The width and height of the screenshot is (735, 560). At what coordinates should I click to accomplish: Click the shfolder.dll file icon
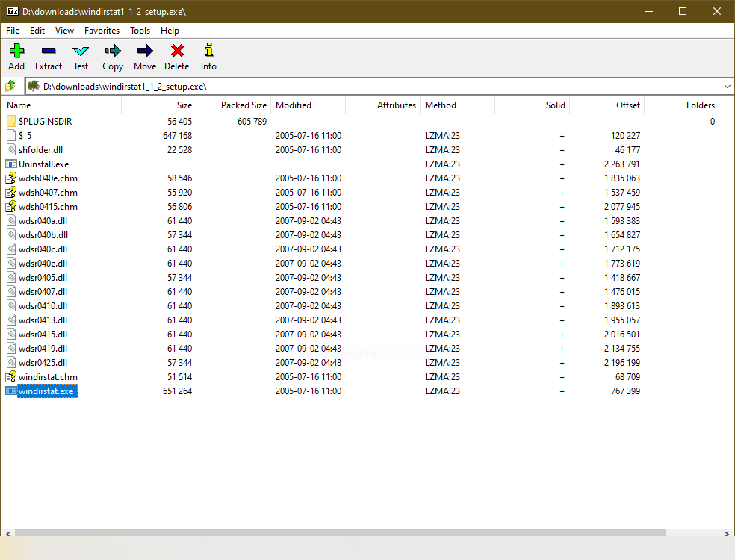pyautogui.click(x=11, y=150)
